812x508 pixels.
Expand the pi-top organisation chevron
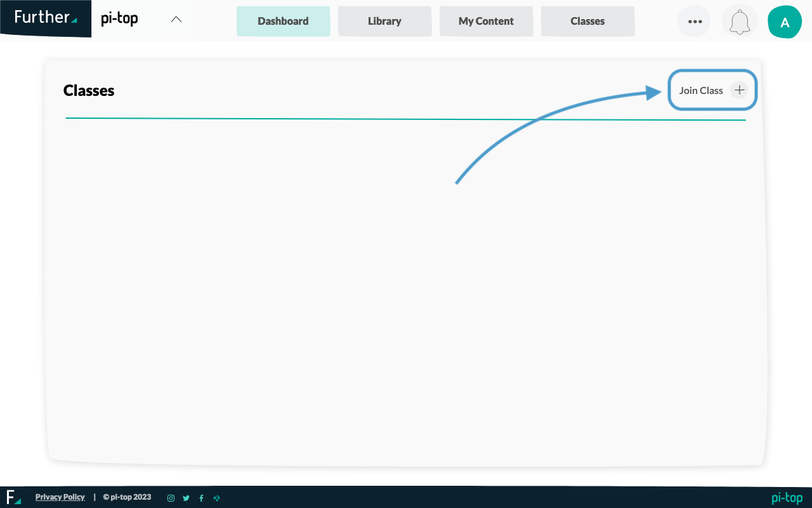pos(176,19)
